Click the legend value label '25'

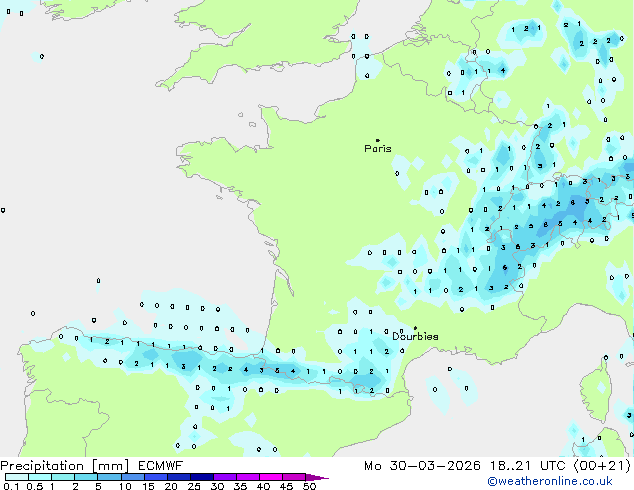[x=194, y=486]
